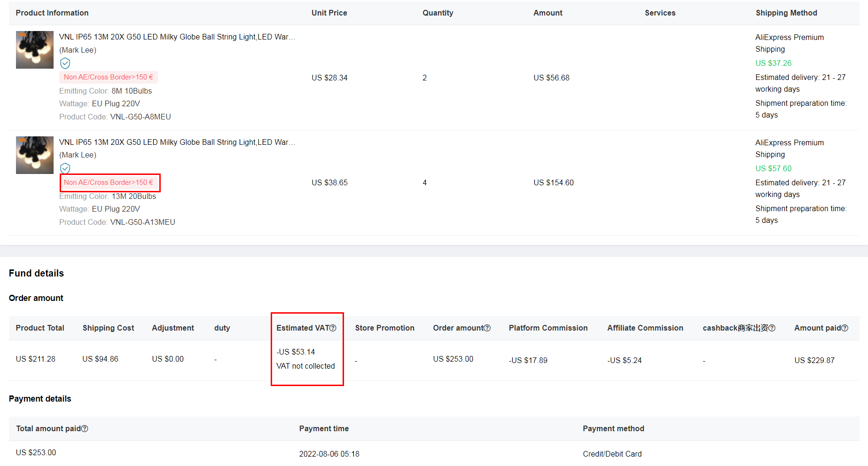Image resolution: width=868 pixels, height=466 pixels.
Task: Click help icon next to cashback header
Action: point(772,328)
